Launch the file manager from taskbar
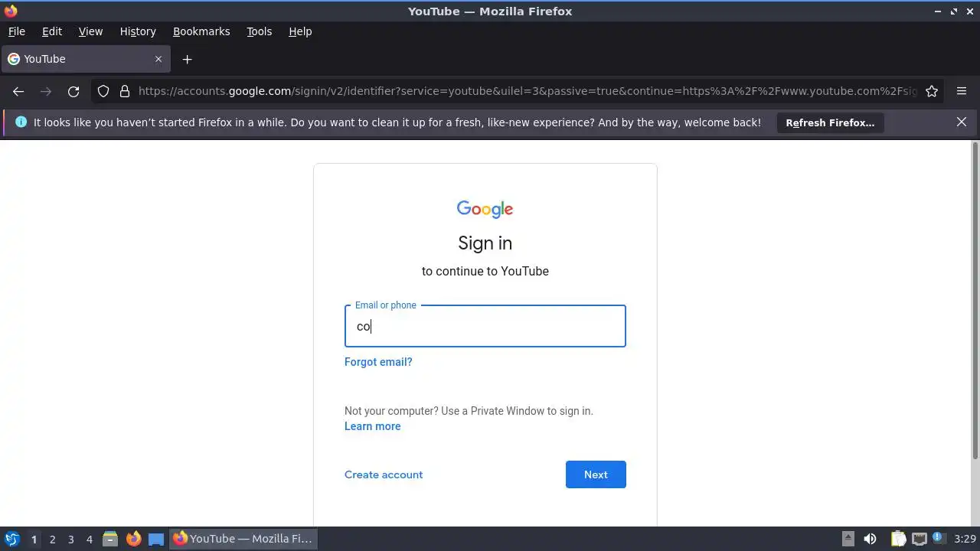This screenshot has height=551, width=980. pos(110,539)
